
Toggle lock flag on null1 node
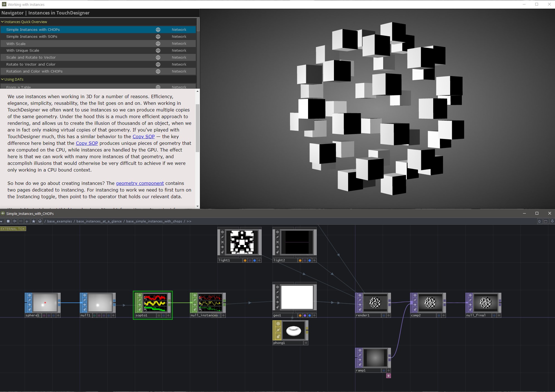[x=85, y=309]
